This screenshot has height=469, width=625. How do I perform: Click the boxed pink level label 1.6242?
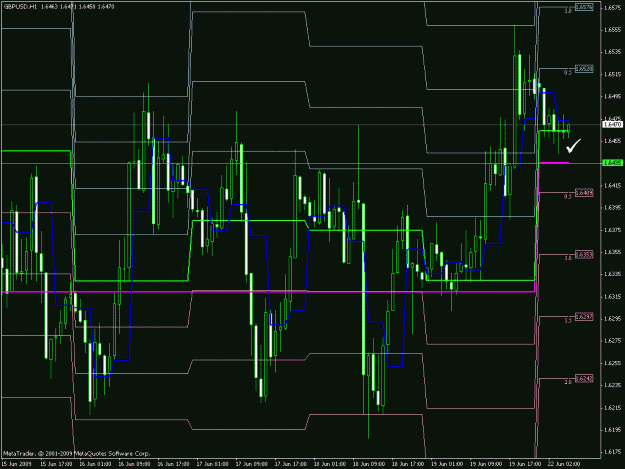584,379
